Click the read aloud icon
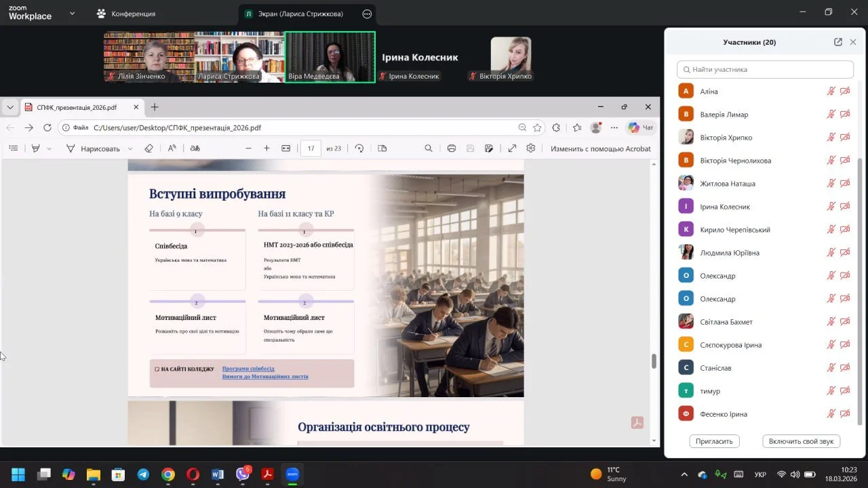Screen dimensions: 868x488 tap(172, 148)
